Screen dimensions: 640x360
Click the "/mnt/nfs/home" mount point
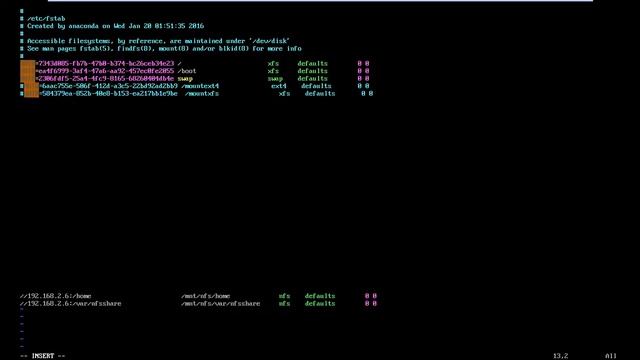point(206,296)
